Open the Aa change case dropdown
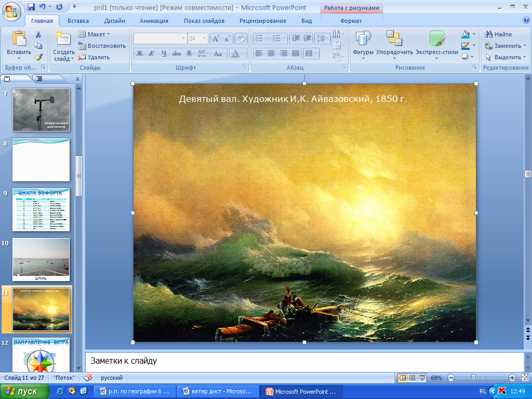 [219, 54]
